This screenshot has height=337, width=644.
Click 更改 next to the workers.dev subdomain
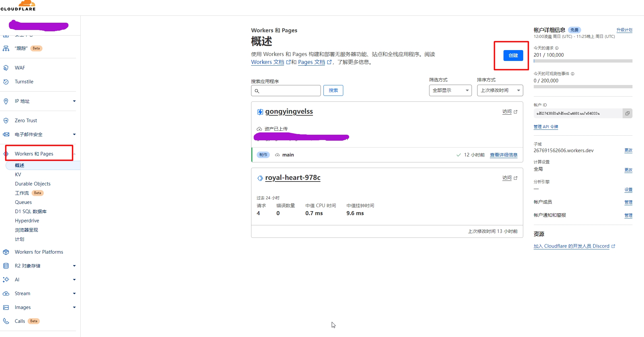point(628,151)
